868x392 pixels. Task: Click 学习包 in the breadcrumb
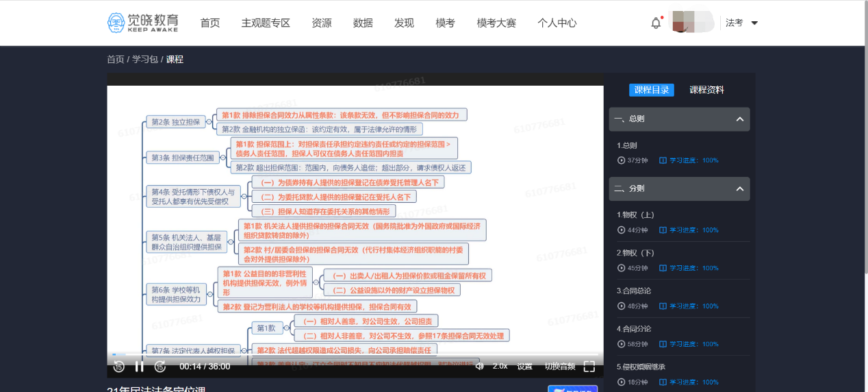click(145, 60)
